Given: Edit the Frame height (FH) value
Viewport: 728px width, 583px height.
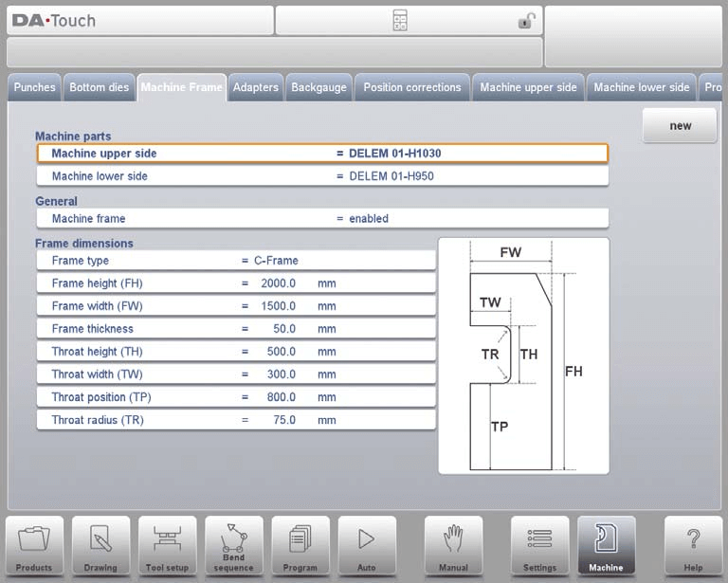Looking at the screenshot, I should pyautogui.click(x=236, y=283).
